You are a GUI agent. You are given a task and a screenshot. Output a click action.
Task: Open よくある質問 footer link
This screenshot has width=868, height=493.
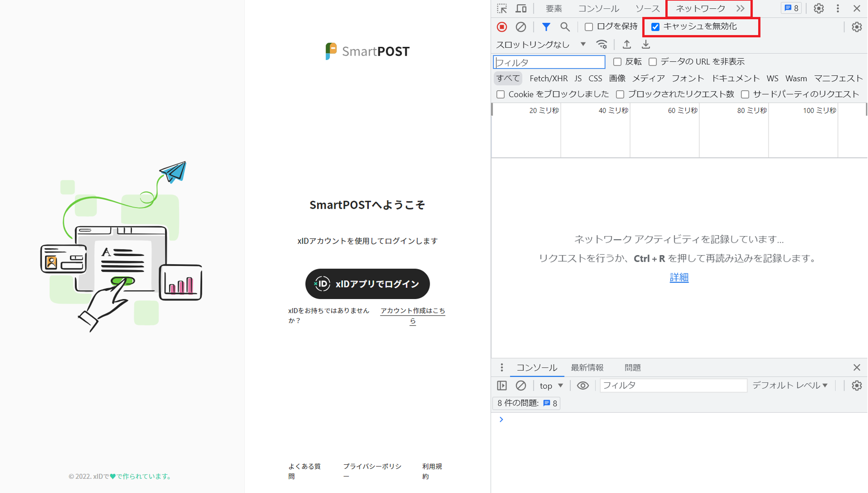tap(304, 471)
